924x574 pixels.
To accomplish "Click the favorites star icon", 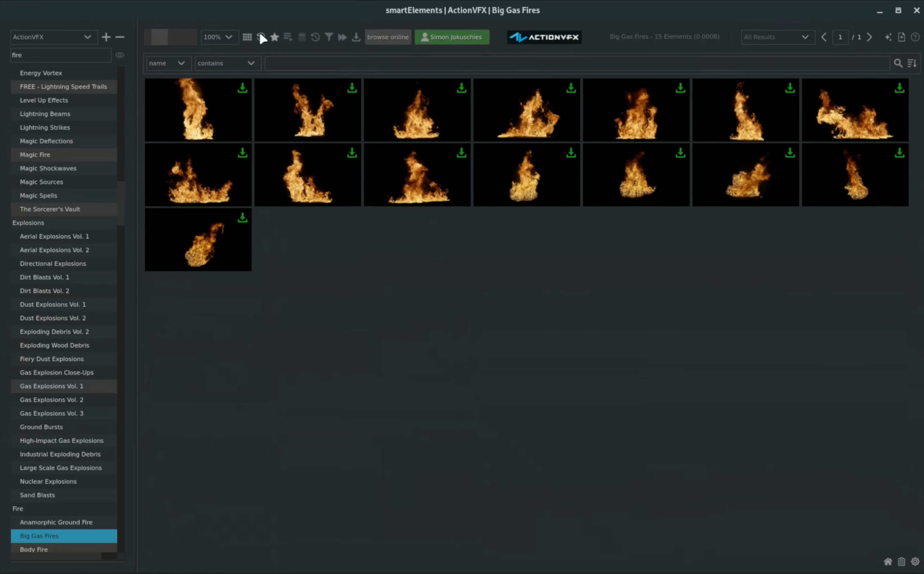I will tap(275, 37).
